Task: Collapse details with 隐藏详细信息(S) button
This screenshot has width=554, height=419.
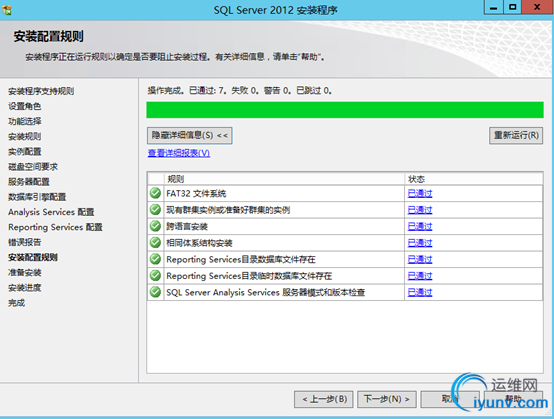Action: pyautogui.click(x=190, y=135)
